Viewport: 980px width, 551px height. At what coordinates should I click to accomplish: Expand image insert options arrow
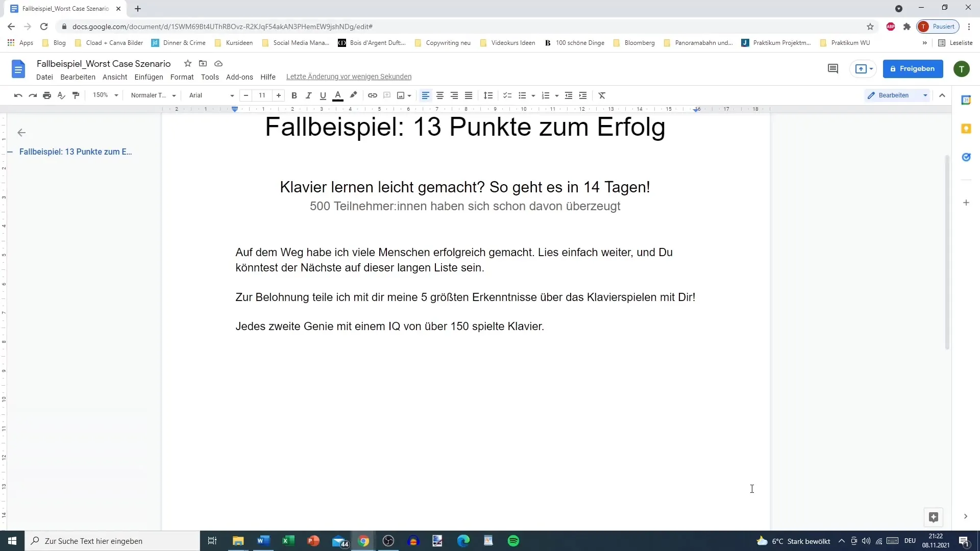tap(409, 96)
